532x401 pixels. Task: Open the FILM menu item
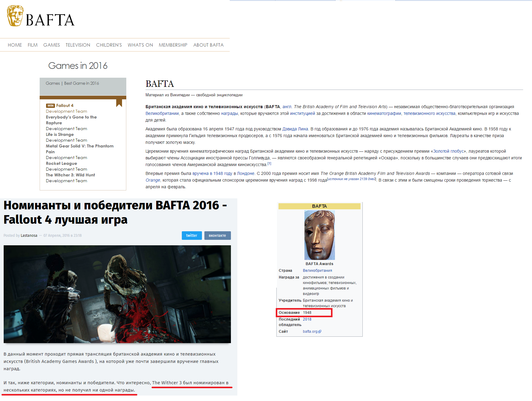[x=33, y=45]
